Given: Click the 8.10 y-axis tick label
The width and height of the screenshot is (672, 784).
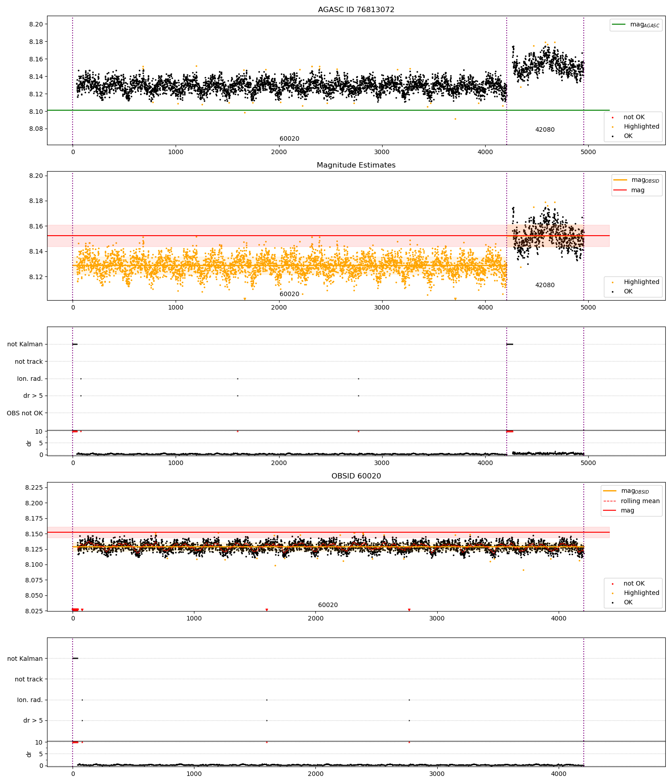Looking at the screenshot, I should [35, 112].
